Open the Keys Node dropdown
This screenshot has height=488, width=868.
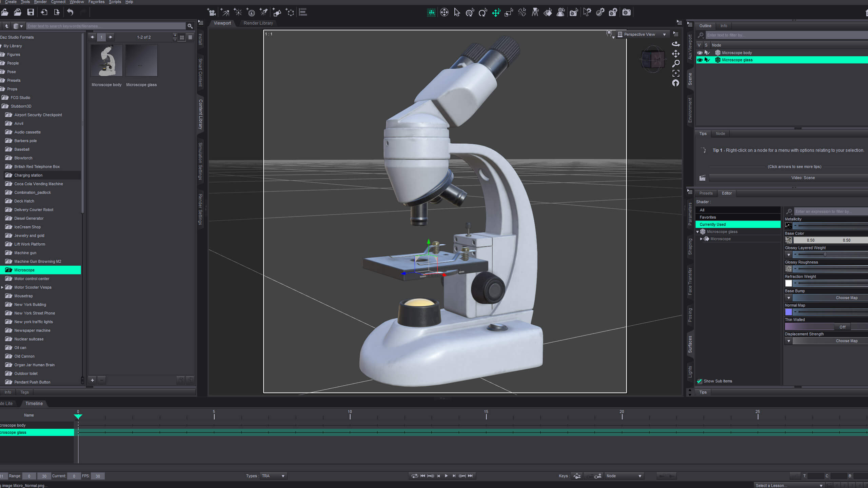(624, 476)
